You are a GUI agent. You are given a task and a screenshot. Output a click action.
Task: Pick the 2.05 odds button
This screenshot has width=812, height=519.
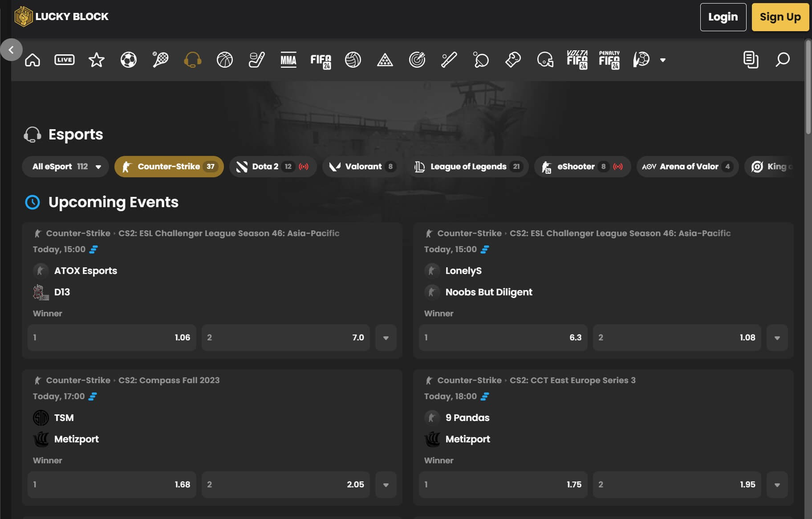coord(286,485)
